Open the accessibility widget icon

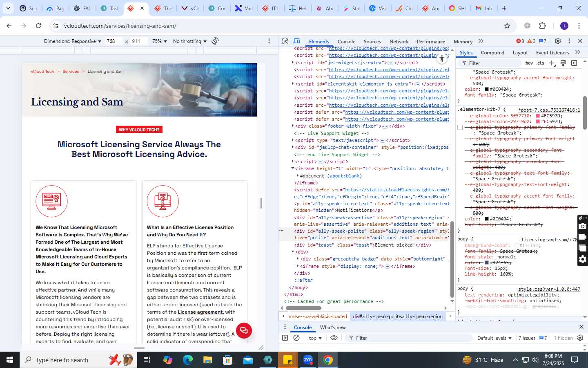click(441, 59)
